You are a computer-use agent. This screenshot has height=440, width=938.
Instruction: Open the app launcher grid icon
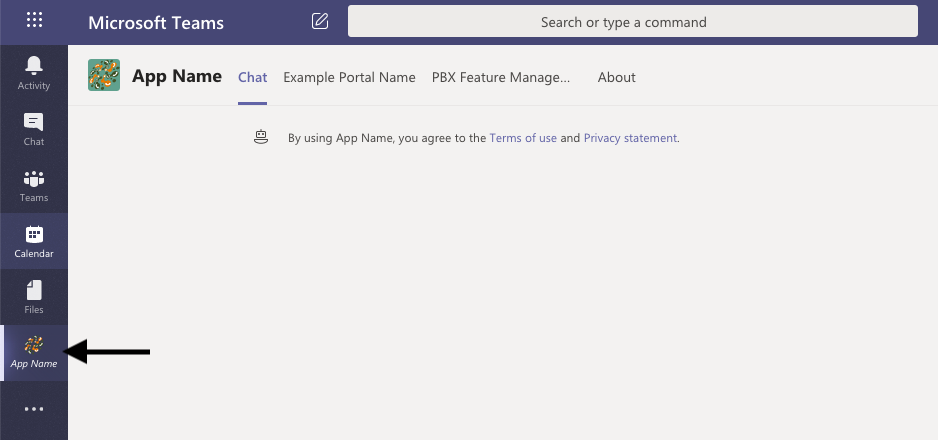coord(34,20)
